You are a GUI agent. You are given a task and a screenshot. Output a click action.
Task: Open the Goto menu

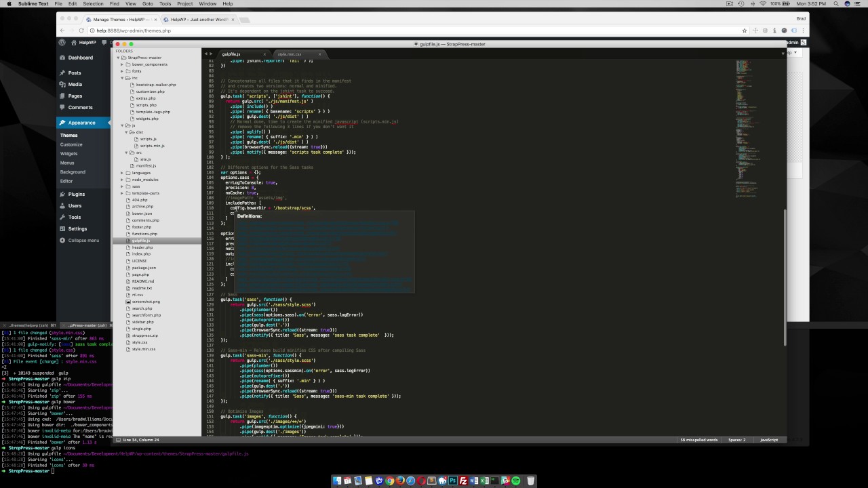point(147,4)
